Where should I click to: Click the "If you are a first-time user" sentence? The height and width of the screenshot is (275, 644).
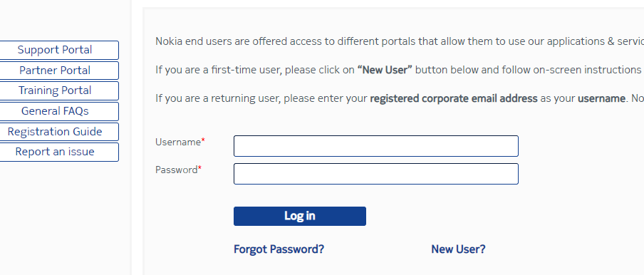(x=400, y=70)
